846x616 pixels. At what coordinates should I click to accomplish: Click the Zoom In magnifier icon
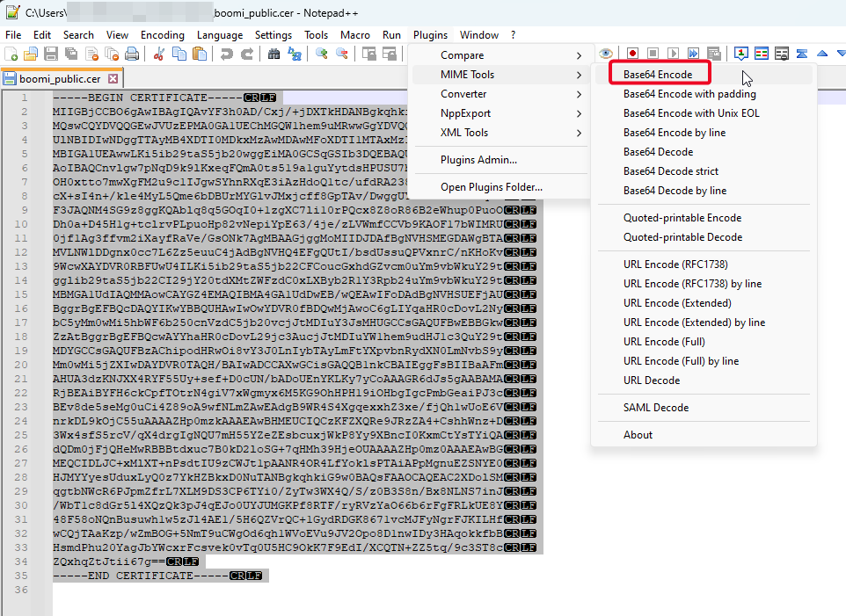click(322, 54)
